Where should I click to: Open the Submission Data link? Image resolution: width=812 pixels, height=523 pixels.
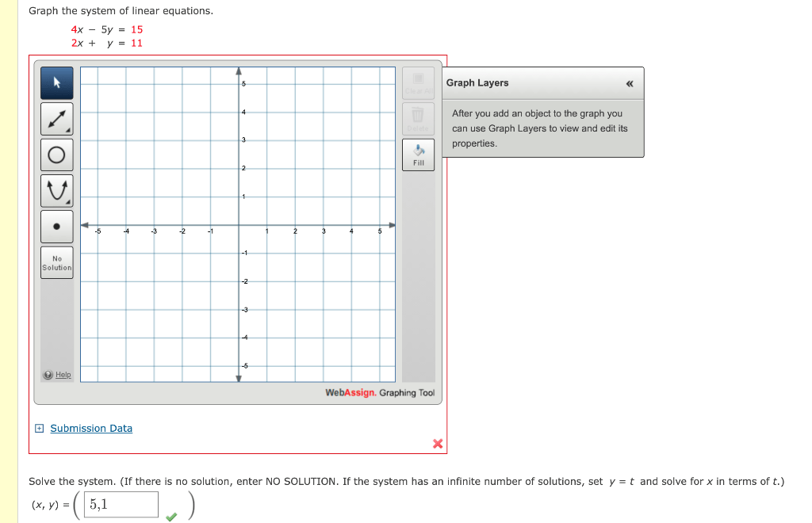91,429
